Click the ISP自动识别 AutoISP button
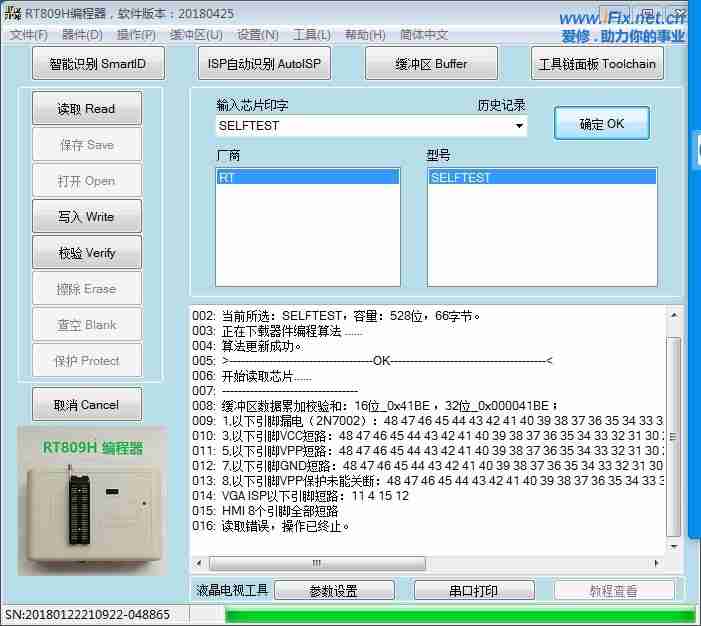Image resolution: width=701 pixels, height=626 pixels. (264, 63)
